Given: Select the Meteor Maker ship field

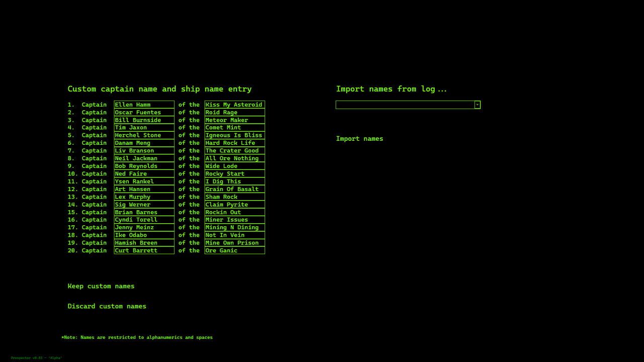Looking at the screenshot, I should (x=234, y=120).
